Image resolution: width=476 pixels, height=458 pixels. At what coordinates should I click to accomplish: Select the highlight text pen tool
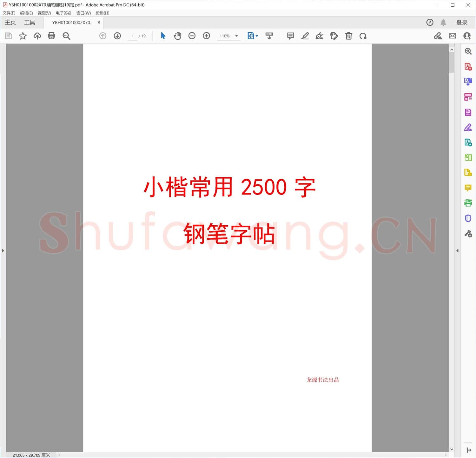[x=305, y=36]
